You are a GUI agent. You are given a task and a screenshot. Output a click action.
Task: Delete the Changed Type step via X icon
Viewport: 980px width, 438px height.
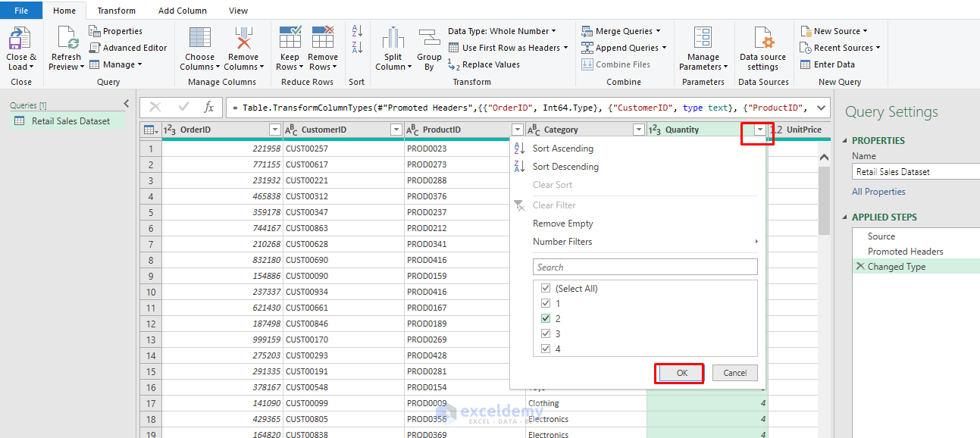[859, 267]
